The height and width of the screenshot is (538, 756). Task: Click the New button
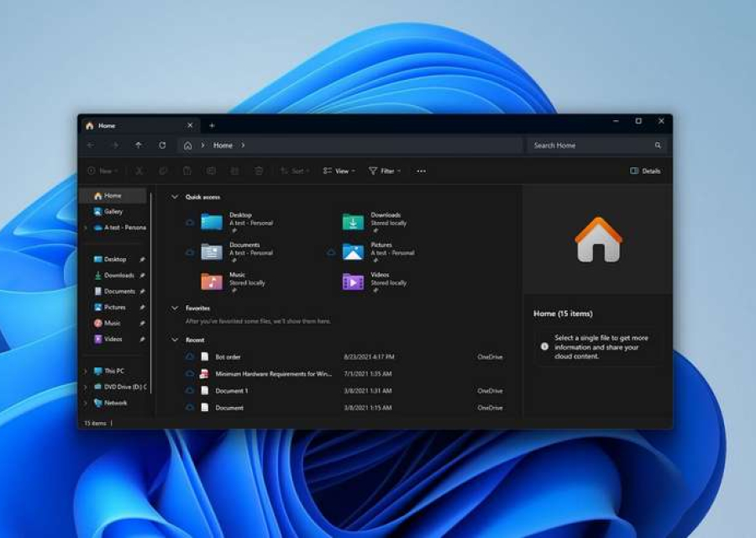99,171
